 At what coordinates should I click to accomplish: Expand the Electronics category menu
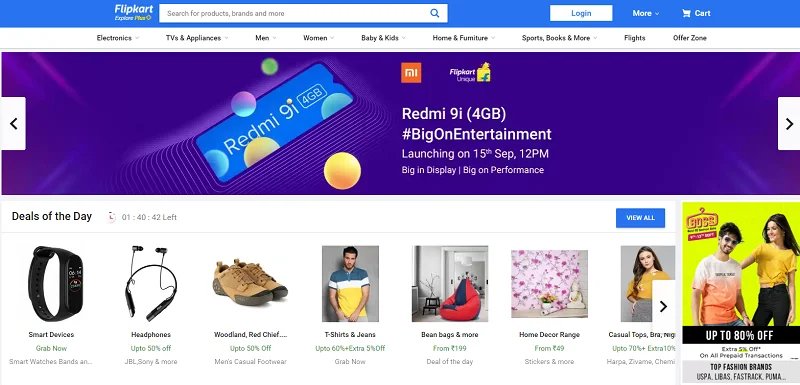pyautogui.click(x=118, y=38)
